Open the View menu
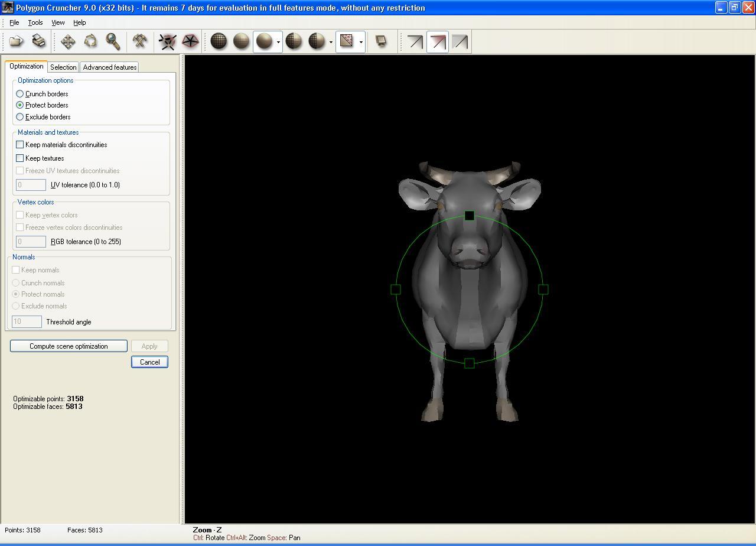The image size is (756, 546). 58,22
